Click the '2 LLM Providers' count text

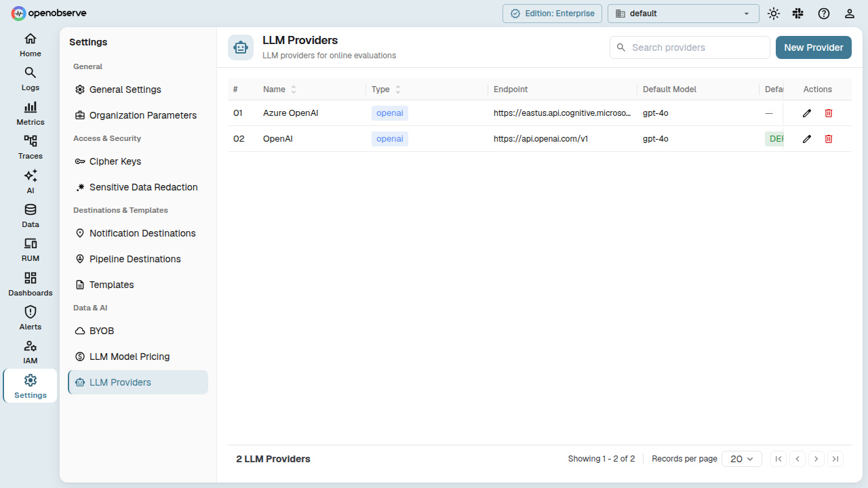pos(273,459)
